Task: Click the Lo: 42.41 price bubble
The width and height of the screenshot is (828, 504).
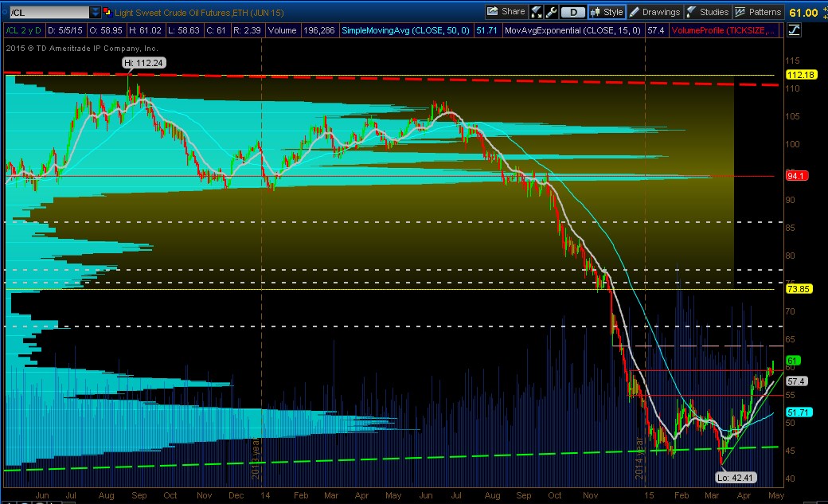Action: [735, 478]
